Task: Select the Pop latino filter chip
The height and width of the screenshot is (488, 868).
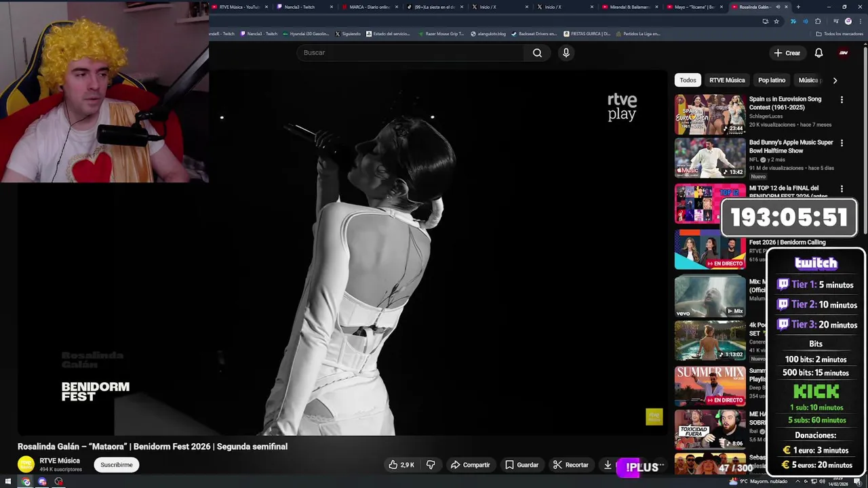Action: tap(772, 80)
